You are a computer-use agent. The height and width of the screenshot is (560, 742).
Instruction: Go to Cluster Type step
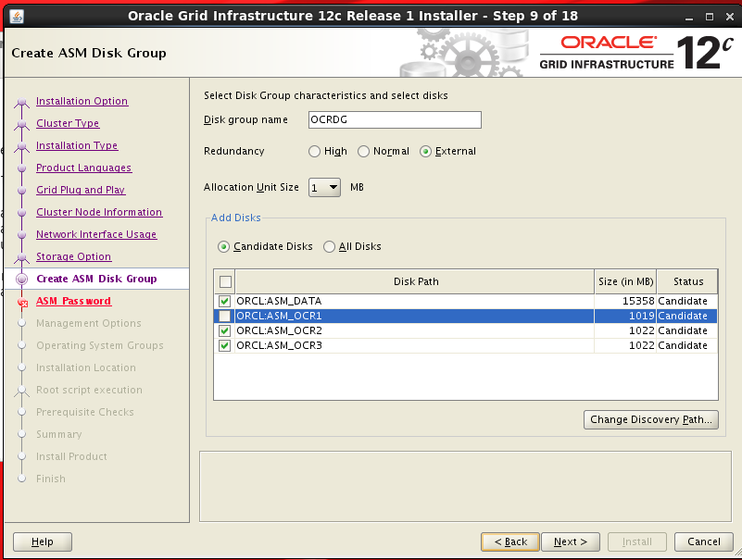(68, 123)
